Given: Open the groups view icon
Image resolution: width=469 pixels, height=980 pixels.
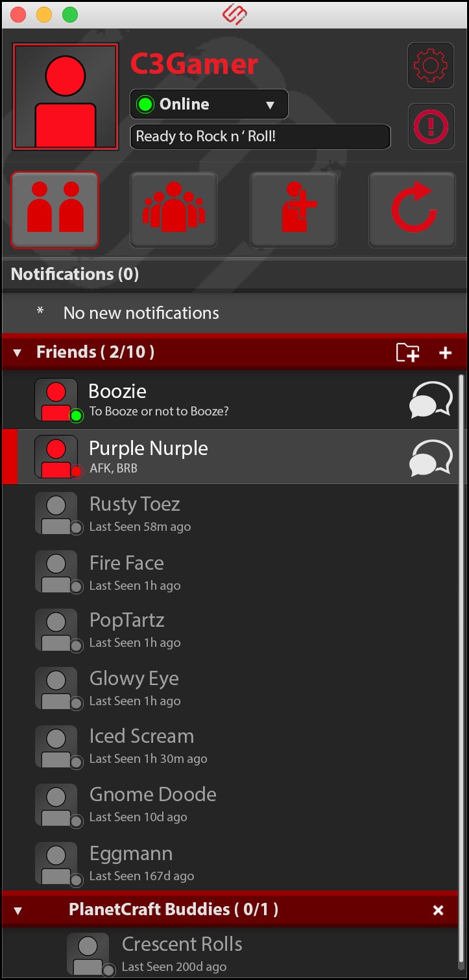Looking at the screenshot, I should tap(174, 209).
